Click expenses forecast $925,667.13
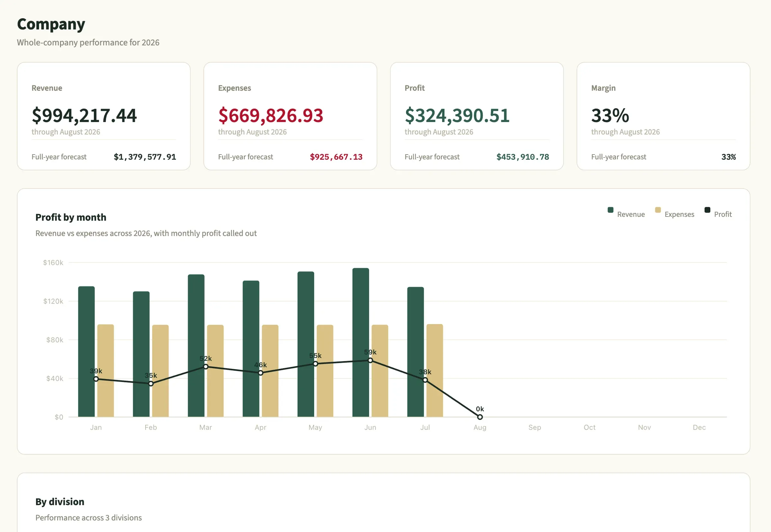This screenshot has height=532, width=771. 336,157
